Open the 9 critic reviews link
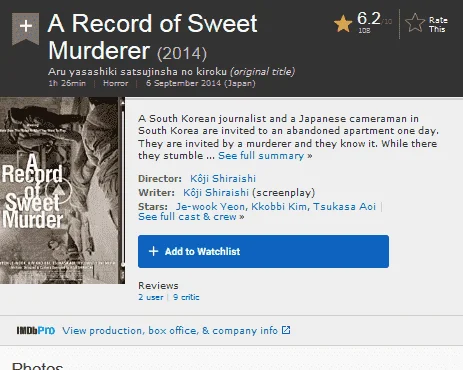463x370 pixels. tap(186, 297)
